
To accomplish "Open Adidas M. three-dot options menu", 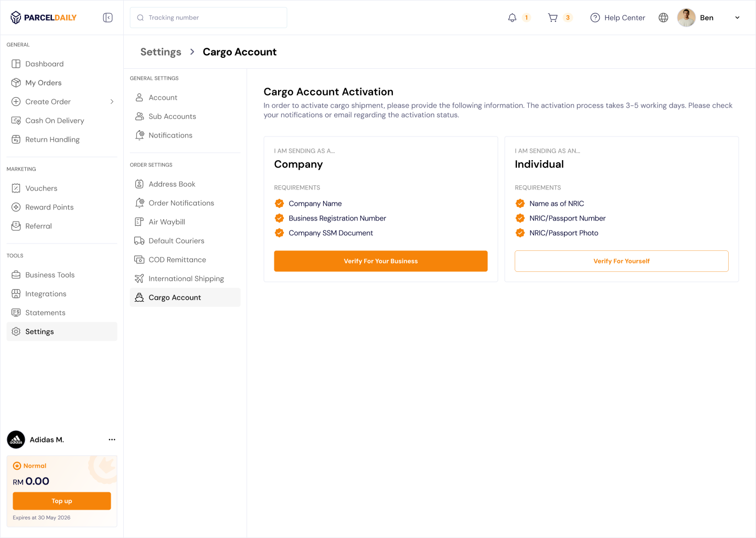I will (x=112, y=440).
